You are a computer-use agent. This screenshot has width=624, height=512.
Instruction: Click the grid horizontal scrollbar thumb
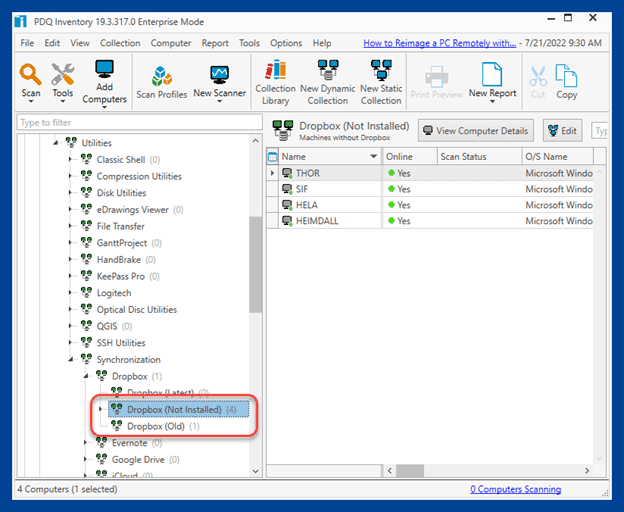pyautogui.click(x=410, y=471)
